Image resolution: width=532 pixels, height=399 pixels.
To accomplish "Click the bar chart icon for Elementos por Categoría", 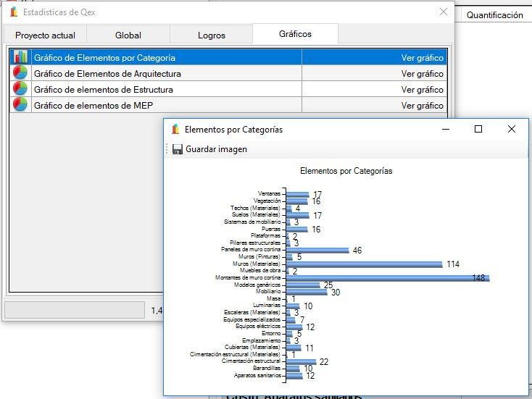I will point(20,57).
